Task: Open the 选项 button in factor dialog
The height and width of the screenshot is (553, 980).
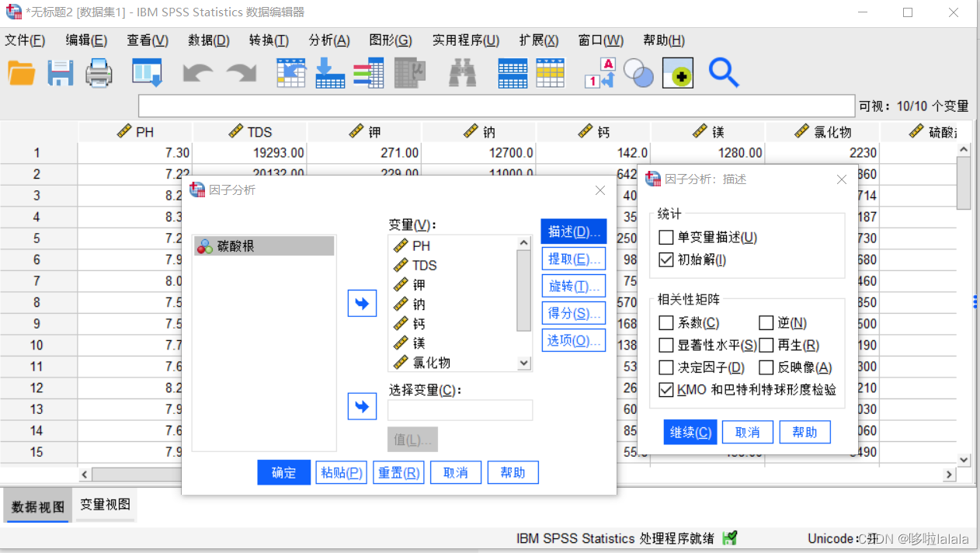Action: (574, 340)
